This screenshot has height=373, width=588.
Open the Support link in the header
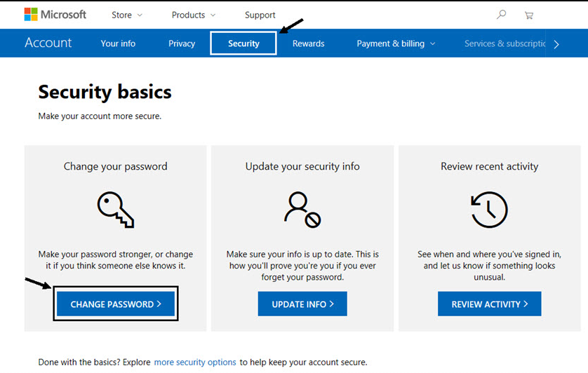click(260, 15)
